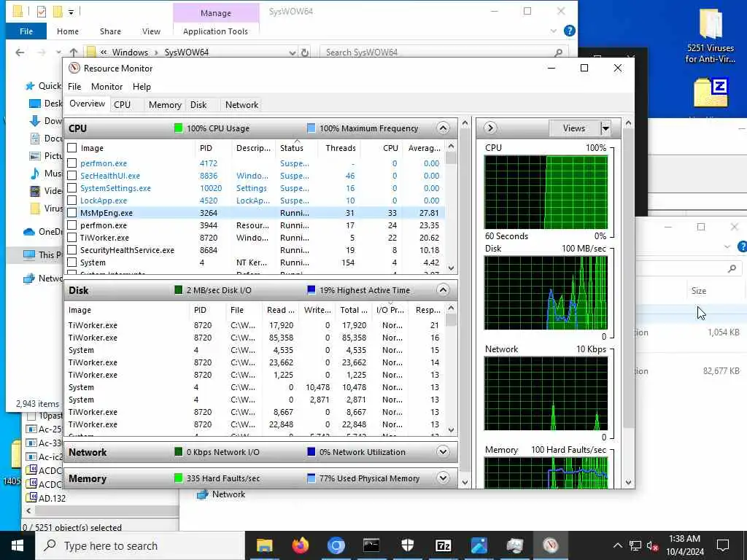Tick the MsMpEng.exe checkbox

click(x=72, y=213)
